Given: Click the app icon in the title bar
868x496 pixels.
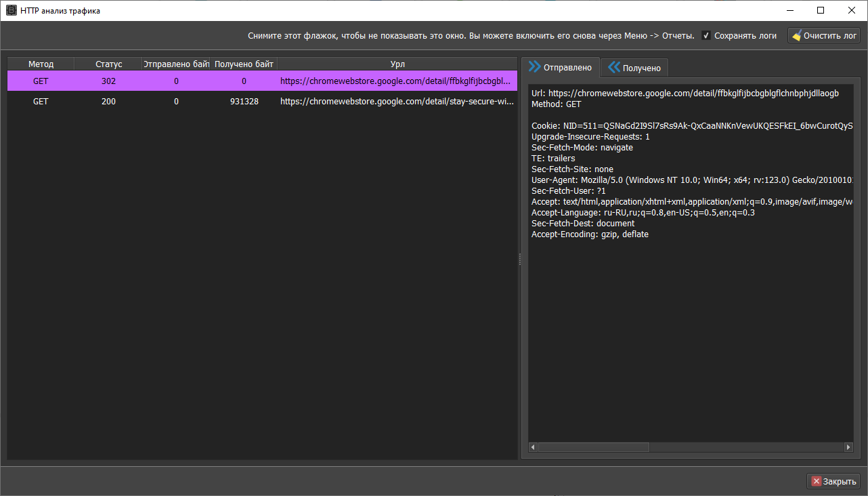Looking at the screenshot, I should click(12, 11).
